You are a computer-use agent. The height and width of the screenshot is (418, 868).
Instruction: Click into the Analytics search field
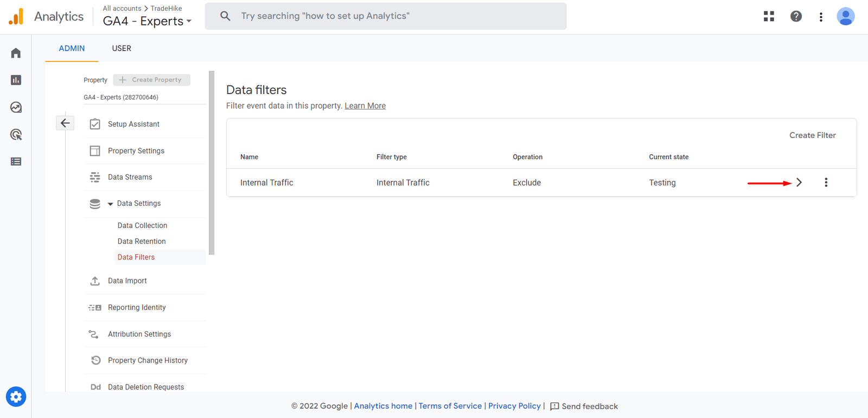pyautogui.click(x=386, y=16)
